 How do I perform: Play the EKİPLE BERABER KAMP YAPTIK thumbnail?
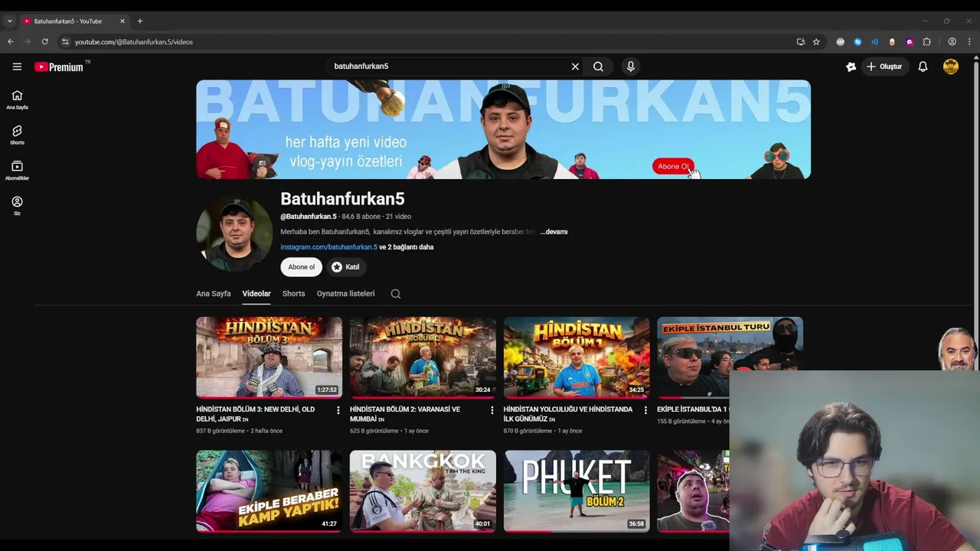click(269, 491)
